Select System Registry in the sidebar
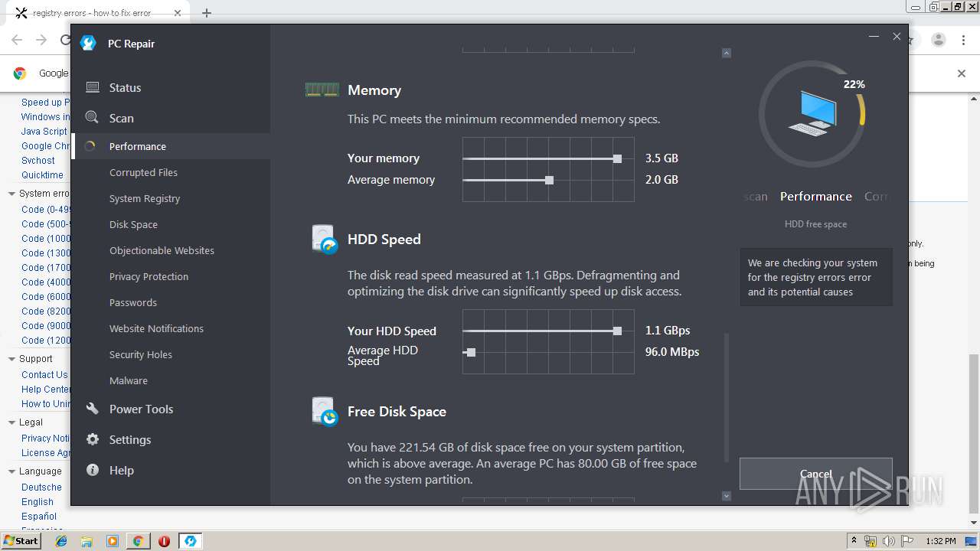This screenshot has height=551, width=980. (145, 198)
